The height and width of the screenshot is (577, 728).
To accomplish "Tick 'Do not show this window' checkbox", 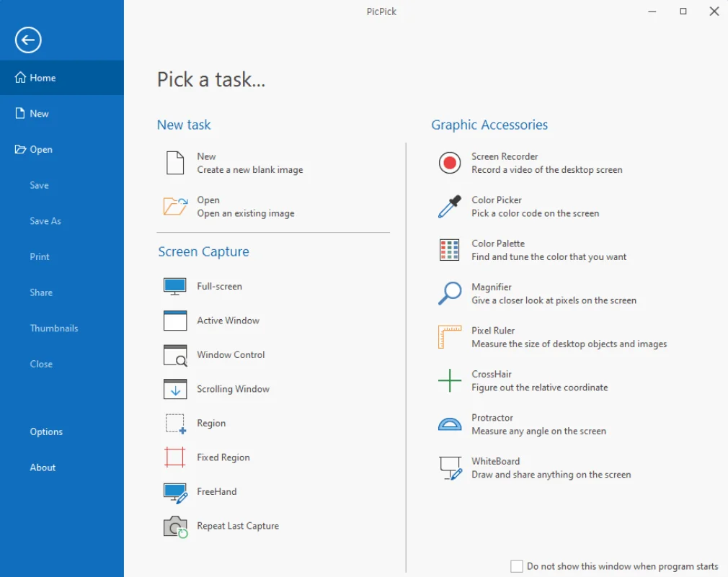I will point(516,566).
